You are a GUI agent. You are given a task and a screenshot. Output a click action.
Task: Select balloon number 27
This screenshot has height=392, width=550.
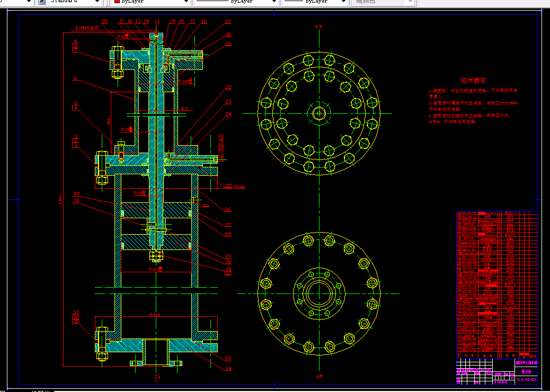(228, 225)
